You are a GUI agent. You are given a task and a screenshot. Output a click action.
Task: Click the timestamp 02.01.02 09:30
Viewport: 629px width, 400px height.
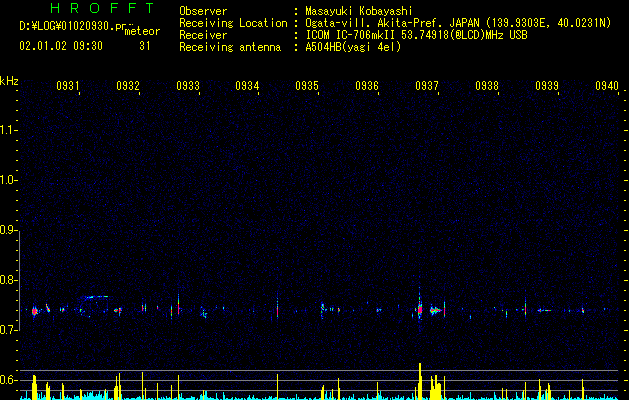tap(61, 46)
